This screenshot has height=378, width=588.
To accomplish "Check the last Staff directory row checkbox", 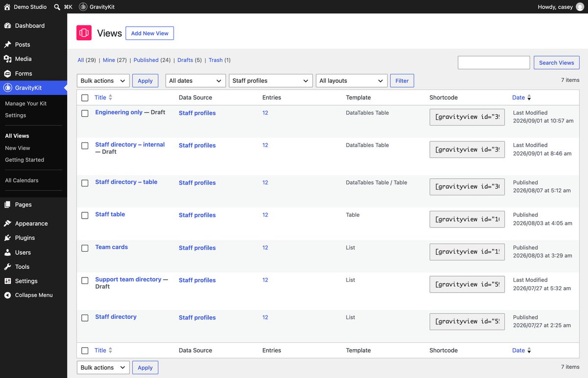I will (x=85, y=318).
